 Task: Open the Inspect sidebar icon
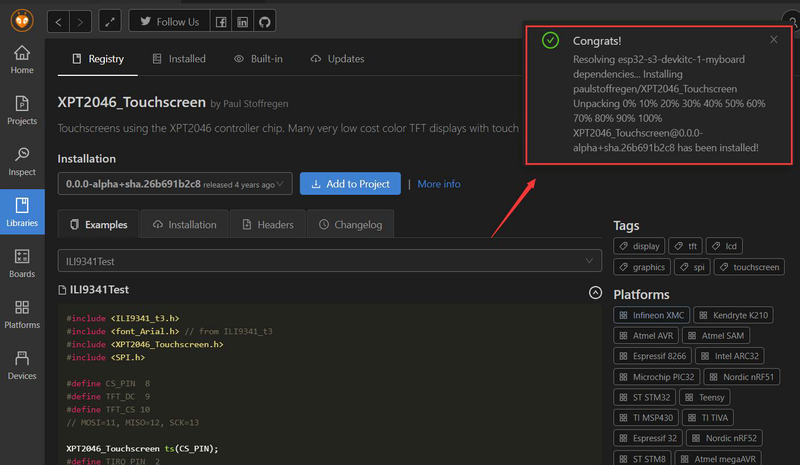pos(22,161)
